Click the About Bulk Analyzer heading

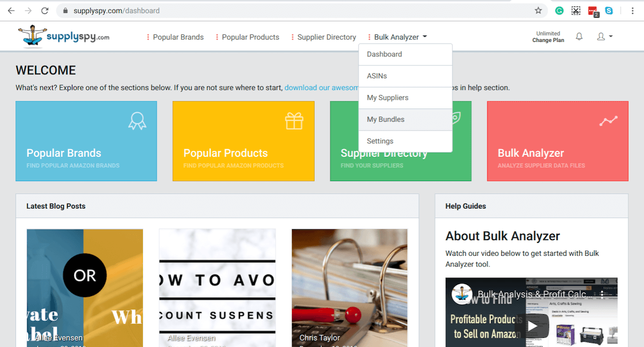click(503, 236)
